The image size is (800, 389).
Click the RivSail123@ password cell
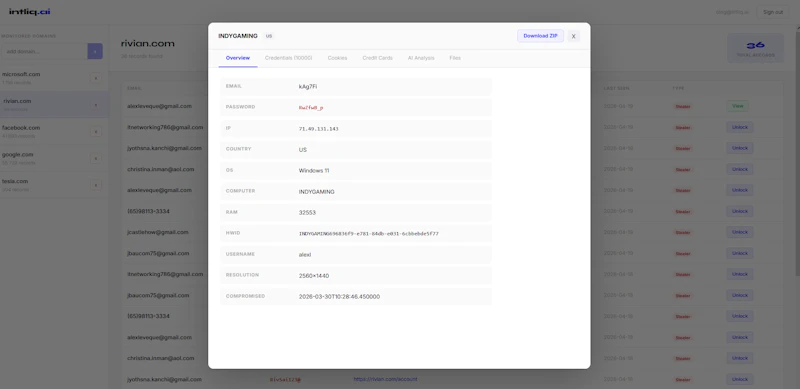pyautogui.click(x=285, y=380)
